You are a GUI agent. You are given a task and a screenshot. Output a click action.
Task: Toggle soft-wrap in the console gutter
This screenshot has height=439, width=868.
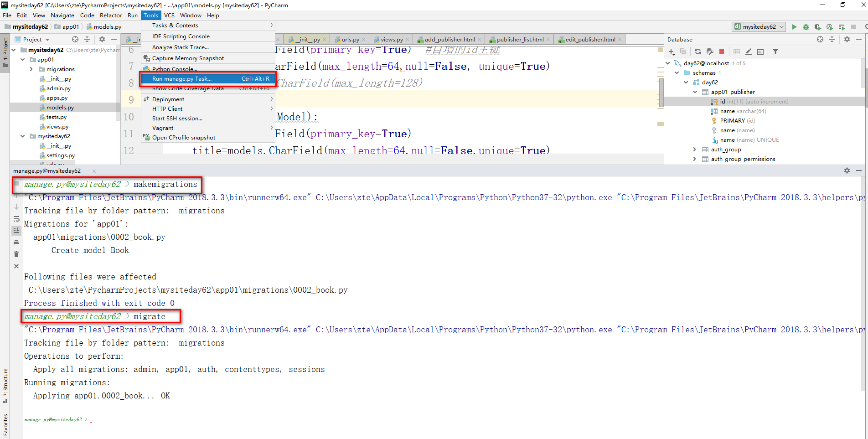click(16, 219)
